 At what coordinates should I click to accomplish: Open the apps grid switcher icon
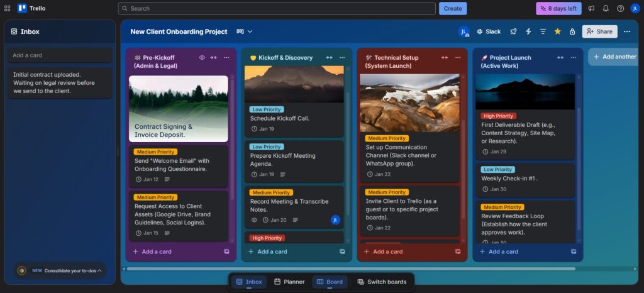click(7, 8)
